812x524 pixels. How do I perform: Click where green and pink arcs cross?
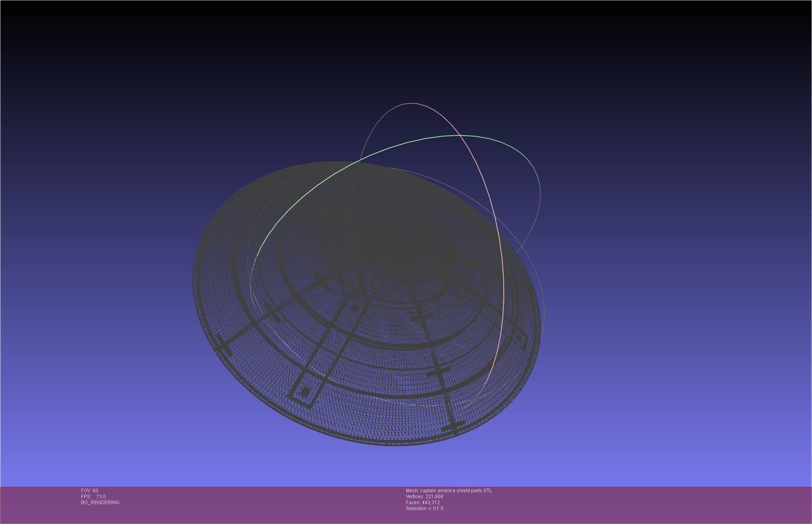tap(460, 136)
